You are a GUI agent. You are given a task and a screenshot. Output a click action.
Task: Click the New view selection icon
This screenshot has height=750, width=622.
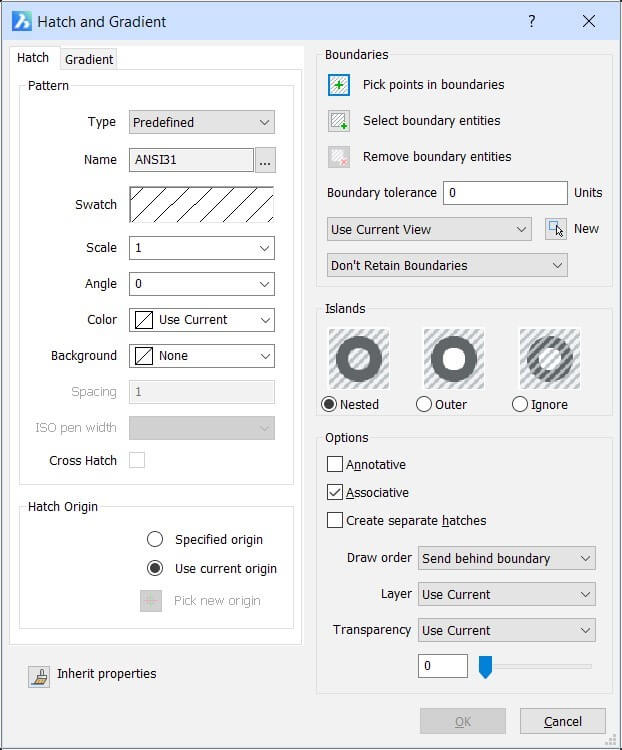pos(556,229)
